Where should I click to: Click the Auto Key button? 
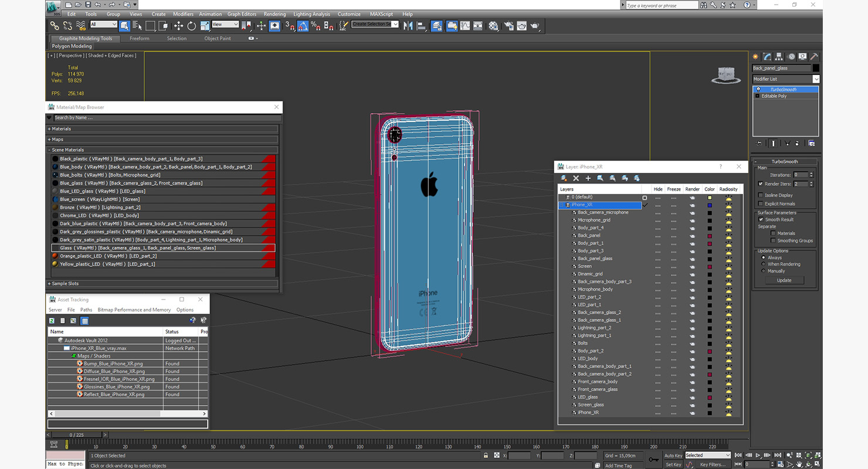tap(673, 456)
